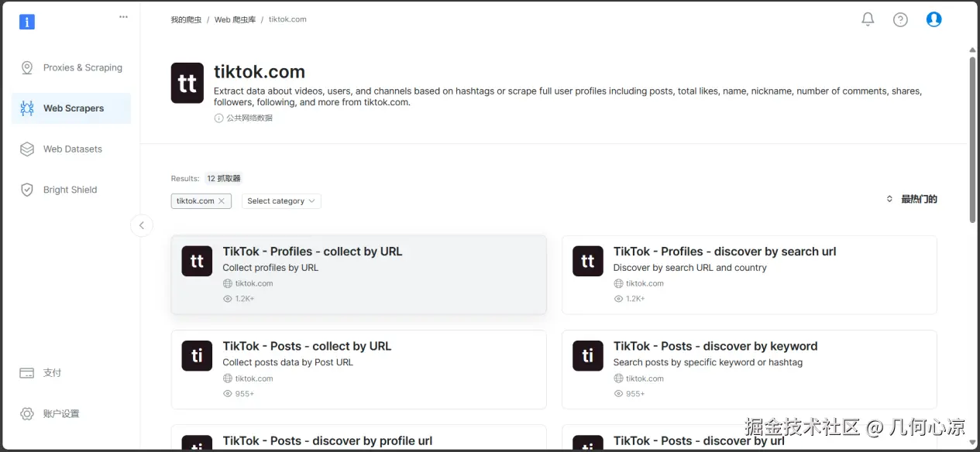Screen dimensions: 980x452
Task: Collapse the left sidebar with the chevron
Action: coord(141,225)
